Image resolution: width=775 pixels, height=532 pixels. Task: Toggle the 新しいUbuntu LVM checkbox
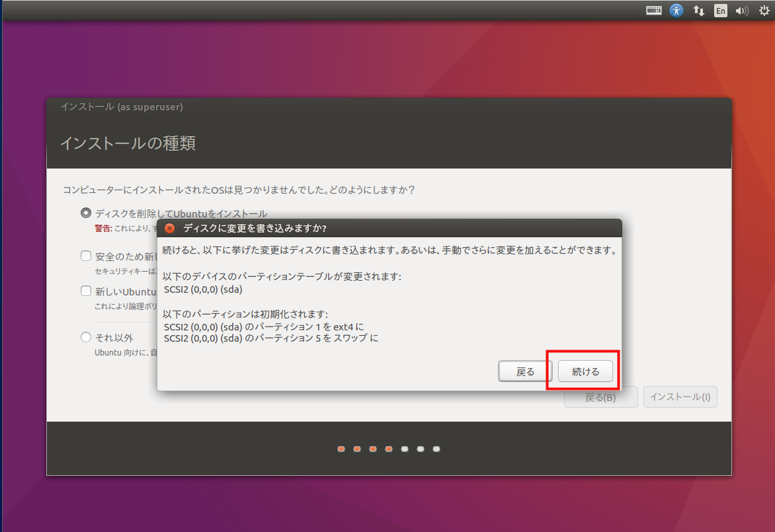click(x=85, y=291)
